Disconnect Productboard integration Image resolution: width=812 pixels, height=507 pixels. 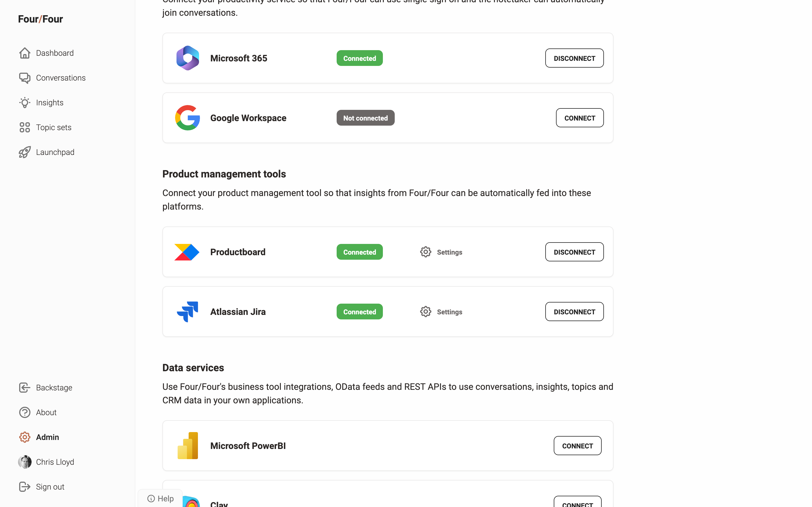[574, 252]
